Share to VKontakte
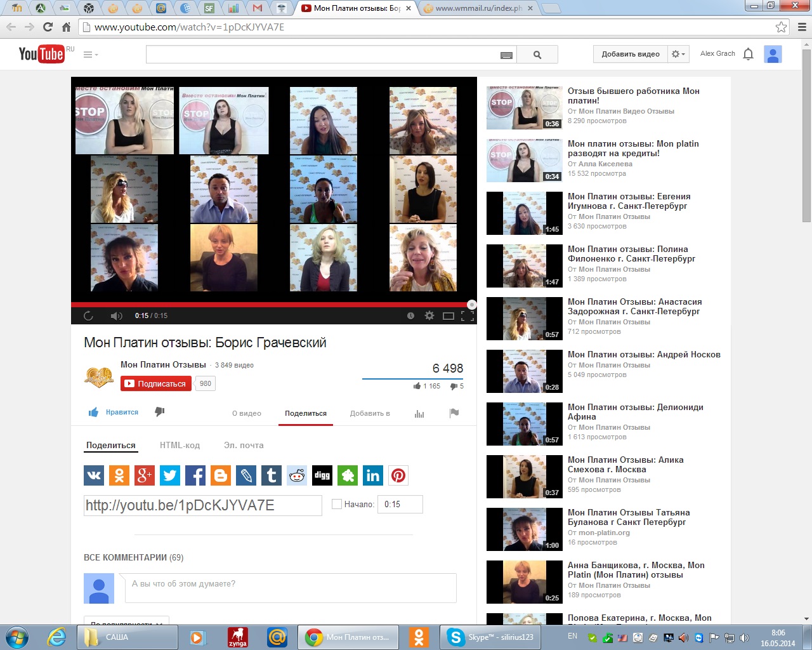This screenshot has height=650, width=812. (94, 475)
